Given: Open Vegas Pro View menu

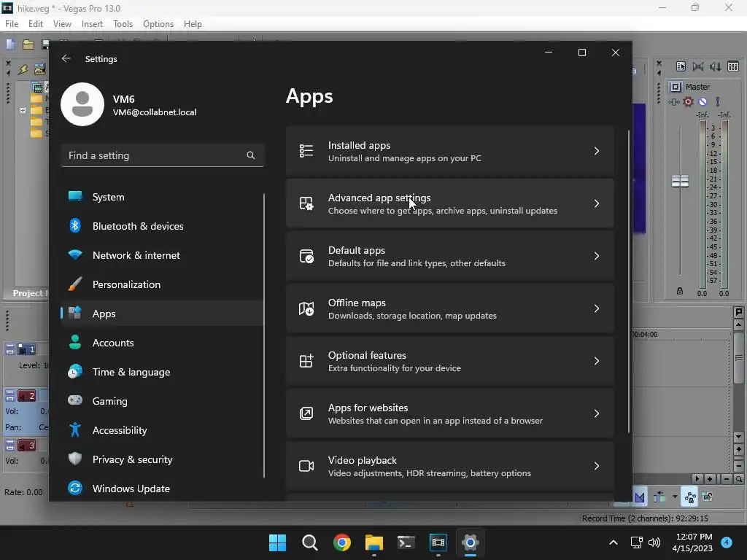Looking at the screenshot, I should [62, 24].
